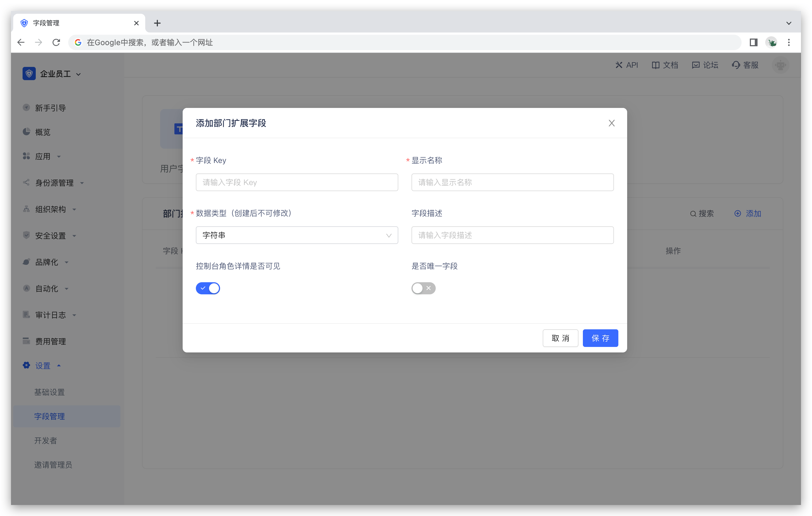The width and height of the screenshot is (812, 516).
Task: Click the 字段 Key input field
Action: (x=297, y=182)
